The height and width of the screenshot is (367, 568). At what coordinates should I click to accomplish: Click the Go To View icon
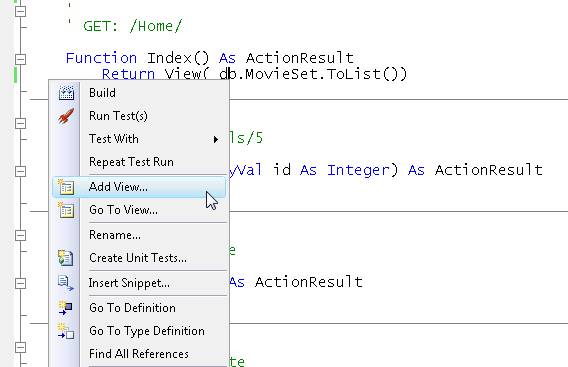[x=66, y=210]
